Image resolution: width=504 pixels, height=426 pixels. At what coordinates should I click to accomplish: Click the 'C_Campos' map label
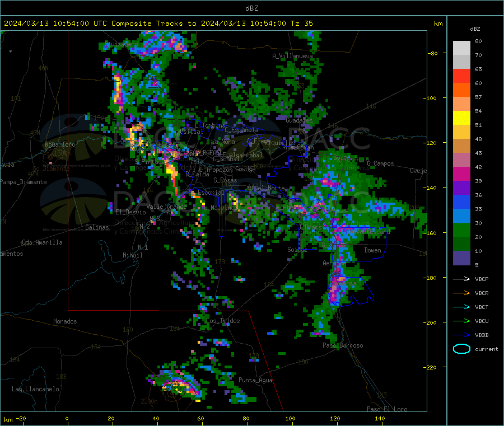[380, 163]
